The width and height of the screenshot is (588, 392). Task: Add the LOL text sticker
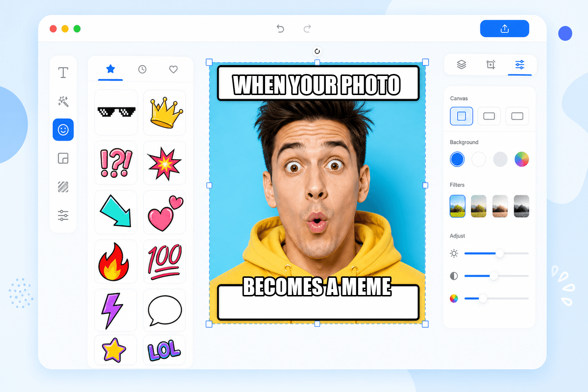pos(164,350)
